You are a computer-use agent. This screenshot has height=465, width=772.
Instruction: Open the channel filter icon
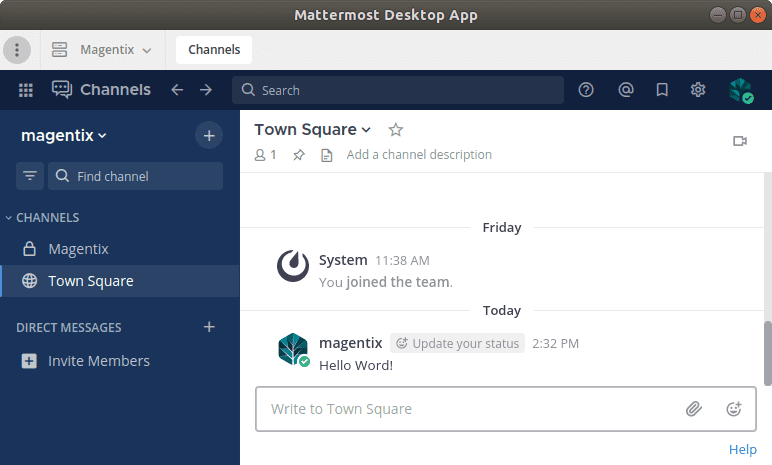pos(30,176)
